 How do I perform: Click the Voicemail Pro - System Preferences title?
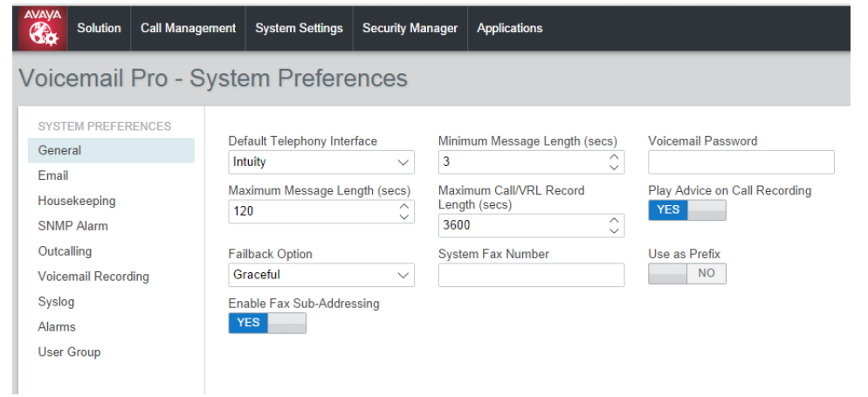click(x=213, y=79)
